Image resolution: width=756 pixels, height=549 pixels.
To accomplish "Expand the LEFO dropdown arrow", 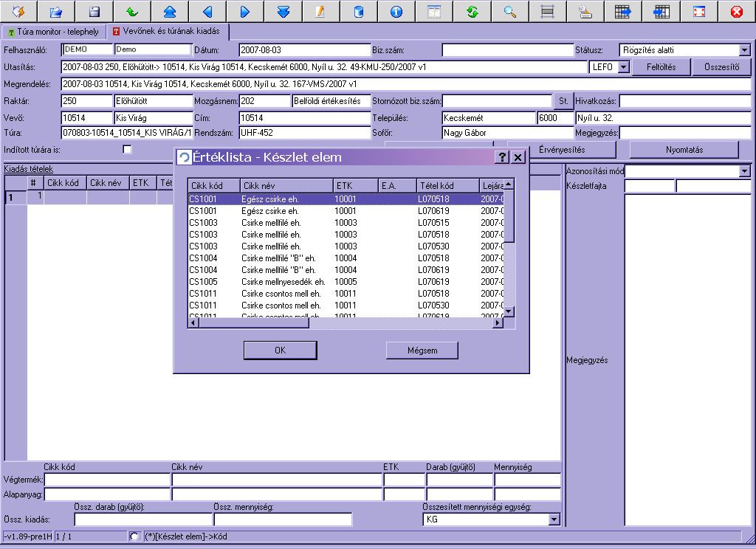I will point(623,67).
